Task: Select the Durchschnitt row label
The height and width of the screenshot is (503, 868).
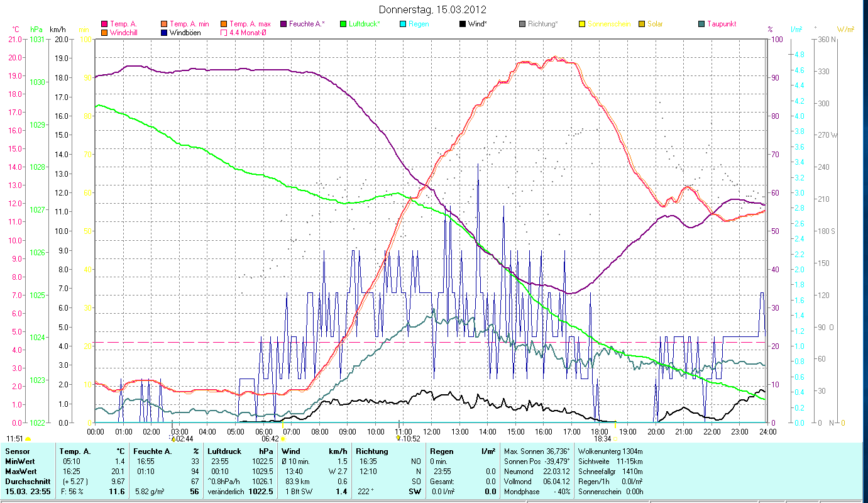Action: pos(26,482)
